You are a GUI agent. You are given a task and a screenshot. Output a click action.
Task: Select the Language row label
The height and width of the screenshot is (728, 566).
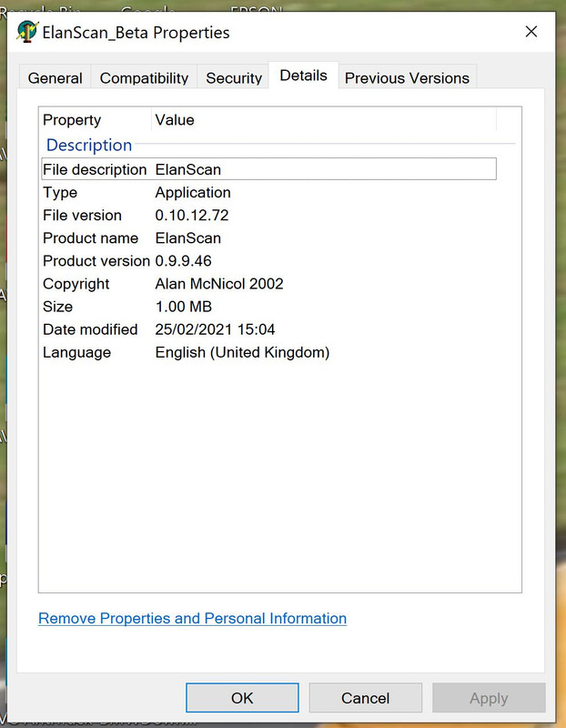(76, 352)
